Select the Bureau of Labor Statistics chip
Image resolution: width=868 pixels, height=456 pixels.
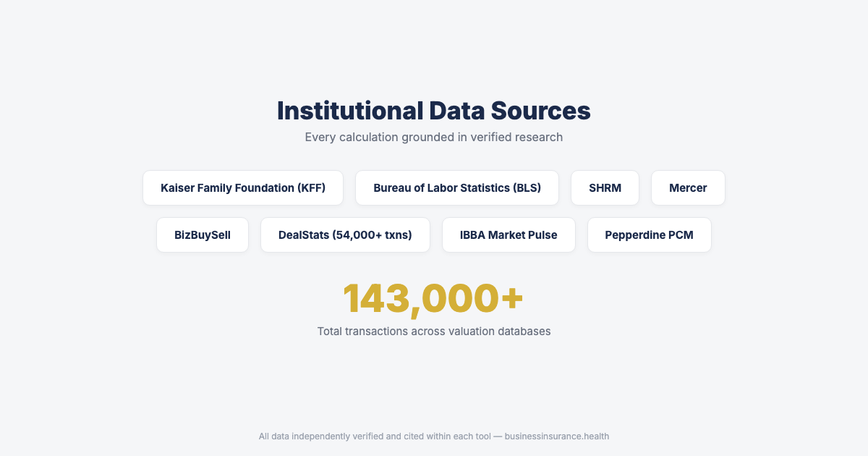(x=456, y=188)
